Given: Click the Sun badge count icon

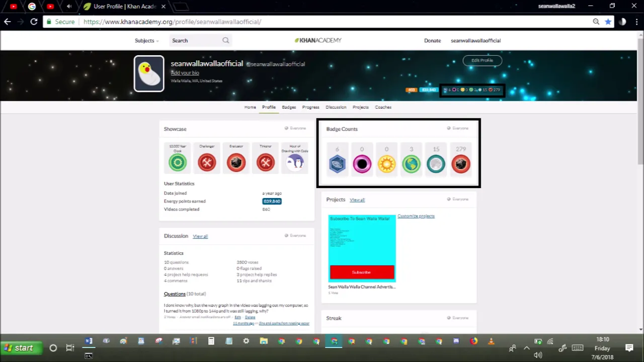Looking at the screenshot, I should (386, 164).
